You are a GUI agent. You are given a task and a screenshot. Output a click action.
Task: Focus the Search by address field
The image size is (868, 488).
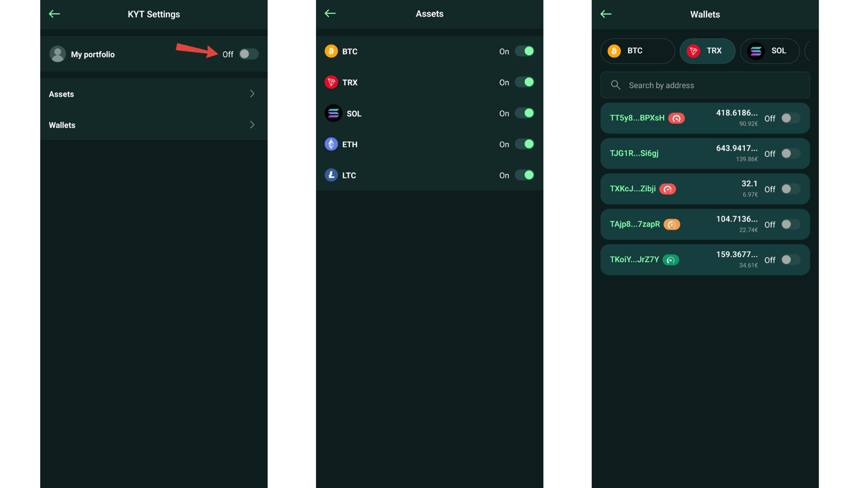(705, 85)
